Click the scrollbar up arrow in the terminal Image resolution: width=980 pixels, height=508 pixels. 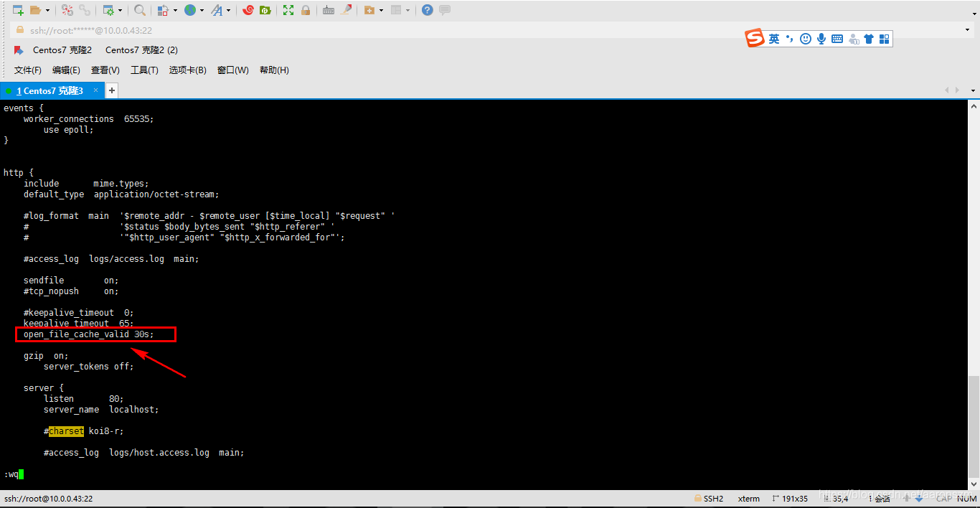(x=974, y=105)
